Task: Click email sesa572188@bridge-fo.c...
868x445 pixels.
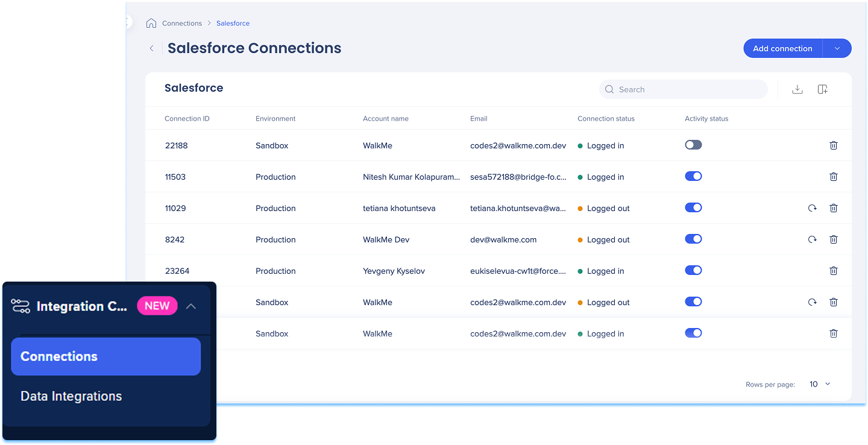Action: pyautogui.click(x=518, y=177)
